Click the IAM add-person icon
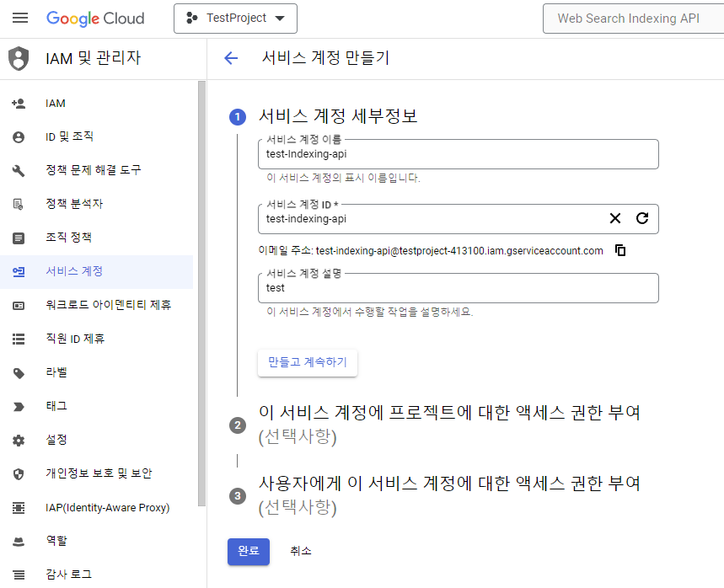 (19, 104)
